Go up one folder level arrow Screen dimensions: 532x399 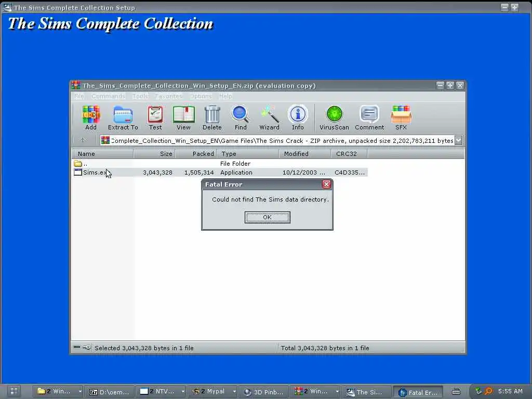tap(83, 140)
